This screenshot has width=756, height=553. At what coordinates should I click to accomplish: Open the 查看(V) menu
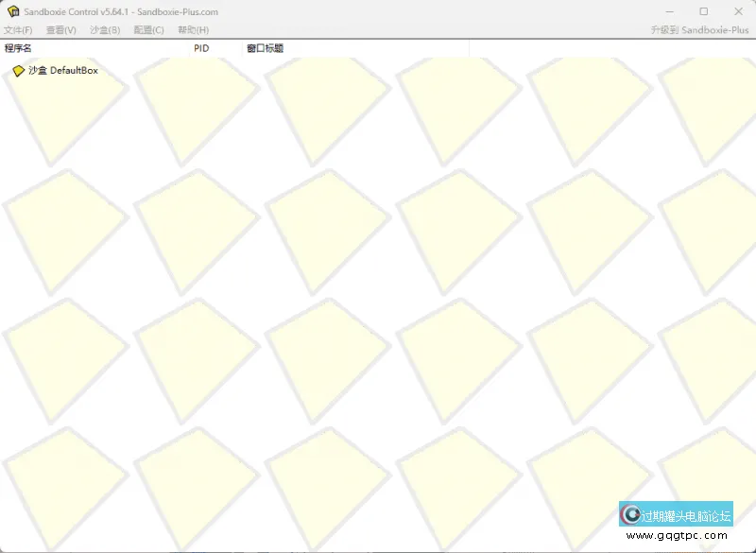tap(59, 29)
